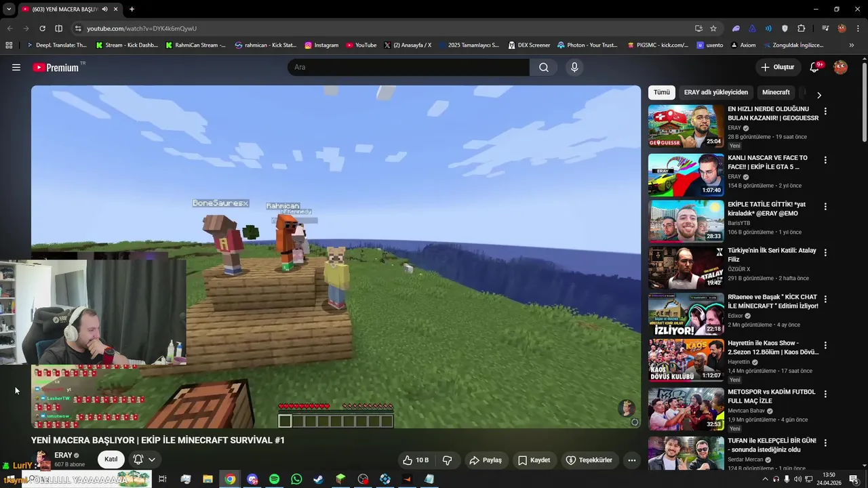Open Chrome tab search dropdown arrow
The width and height of the screenshot is (868, 488).
[x=9, y=9]
